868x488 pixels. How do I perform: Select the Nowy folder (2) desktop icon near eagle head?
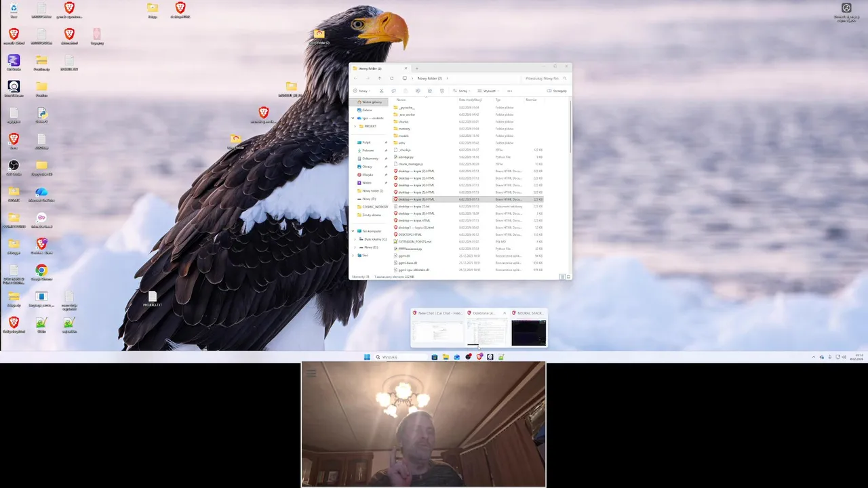[x=319, y=37]
